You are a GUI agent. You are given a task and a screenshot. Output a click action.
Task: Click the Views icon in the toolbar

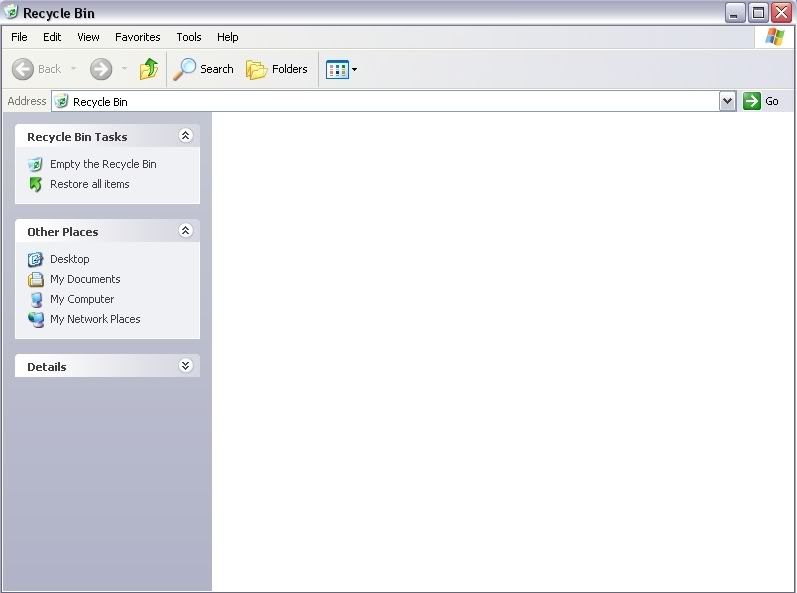coord(337,69)
